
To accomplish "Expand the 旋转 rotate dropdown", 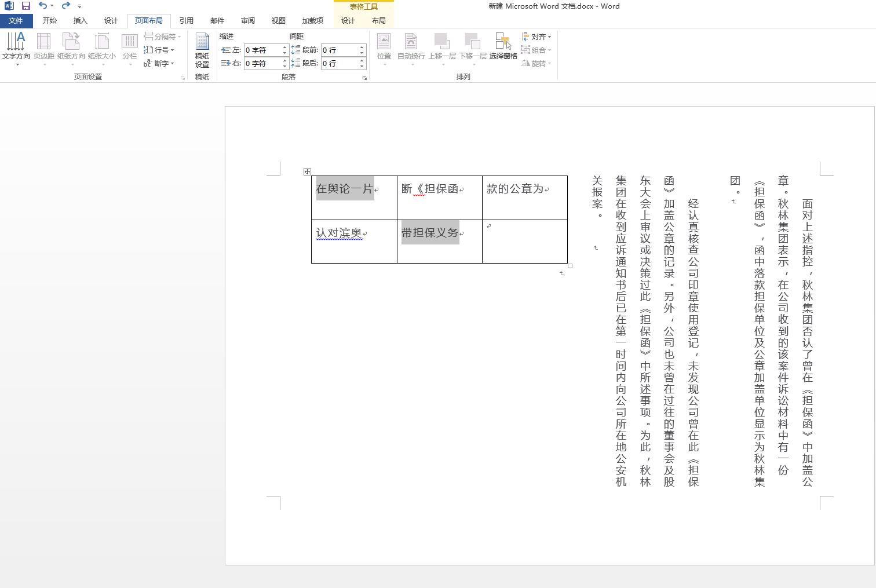I will [x=536, y=63].
